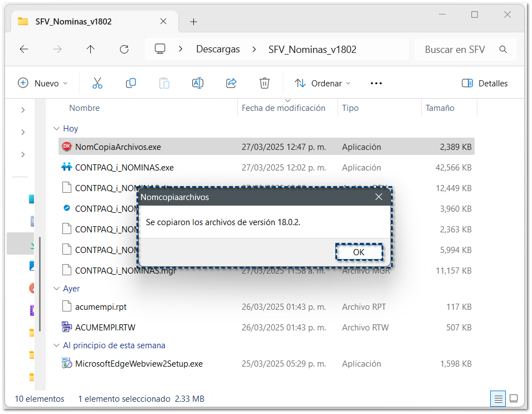Viewport: 532px width, 414px height.
Task: Collapse the Ayer file group
Action: point(56,289)
